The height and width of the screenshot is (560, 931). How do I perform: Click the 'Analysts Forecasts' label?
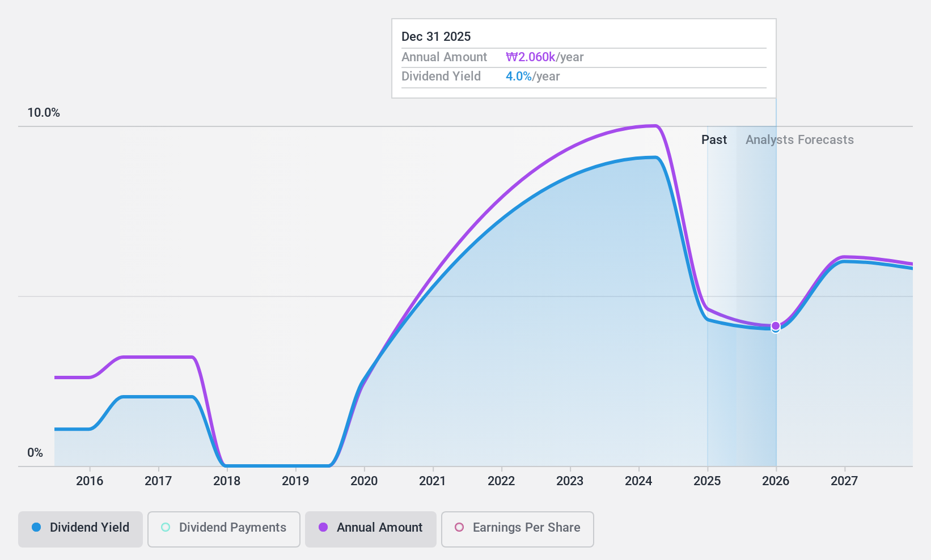click(799, 140)
